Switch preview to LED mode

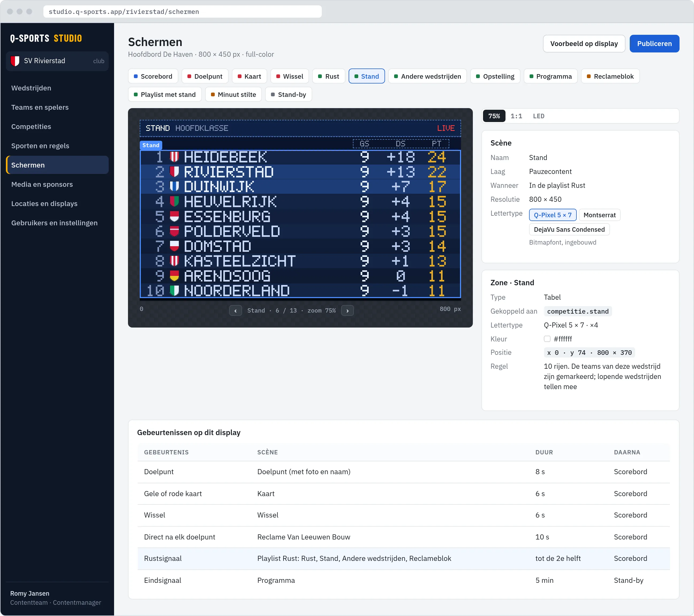[538, 116]
